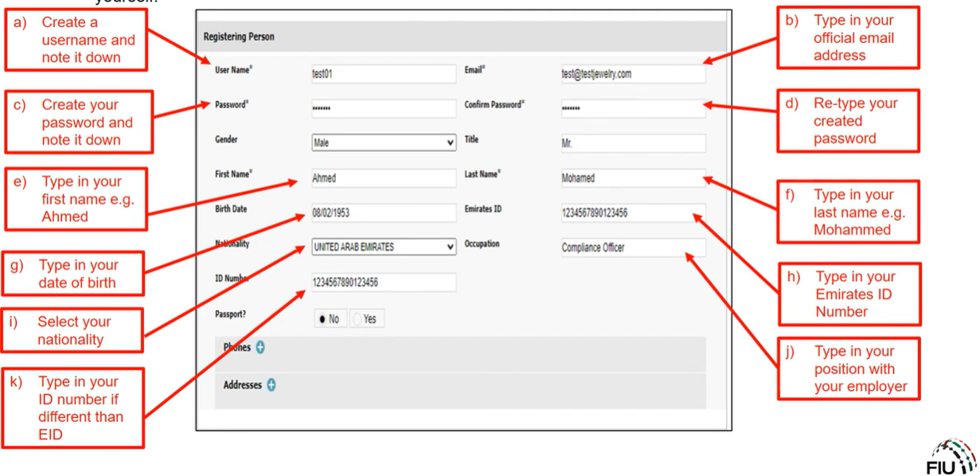Click the First Name field
Viewport: 980px width, 476px height.
click(383, 178)
